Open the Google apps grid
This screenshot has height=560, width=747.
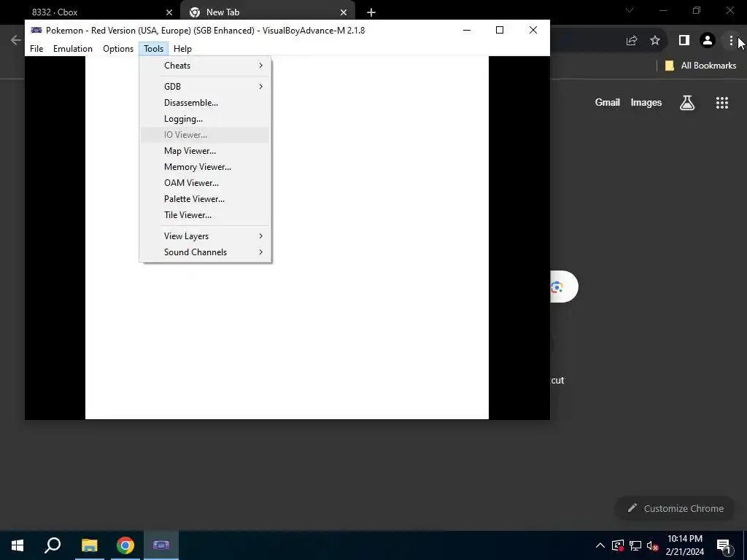click(721, 102)
